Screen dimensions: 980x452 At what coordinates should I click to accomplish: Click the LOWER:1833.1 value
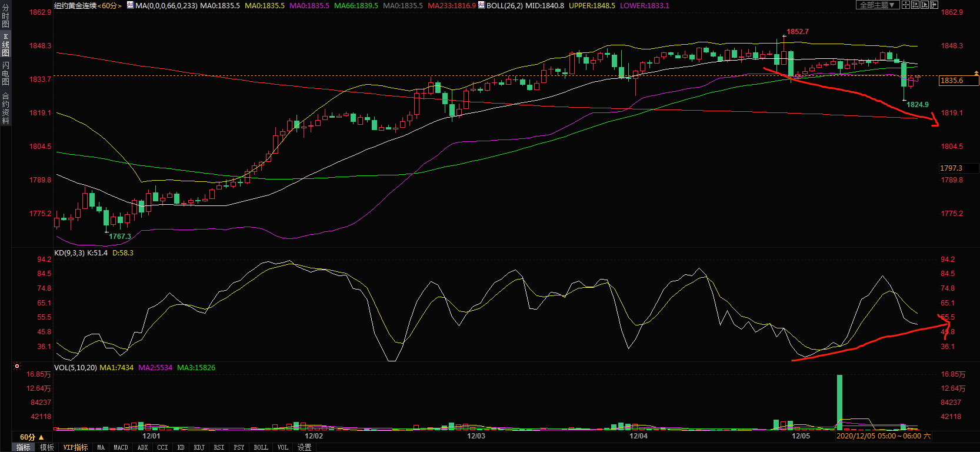click(645, 5)
